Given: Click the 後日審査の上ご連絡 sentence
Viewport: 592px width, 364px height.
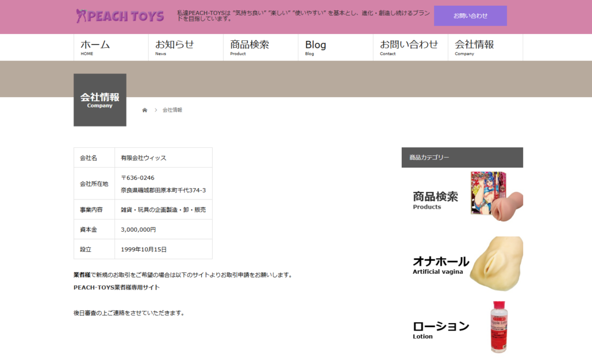Looking at the screenshot, I should point(129,313).
